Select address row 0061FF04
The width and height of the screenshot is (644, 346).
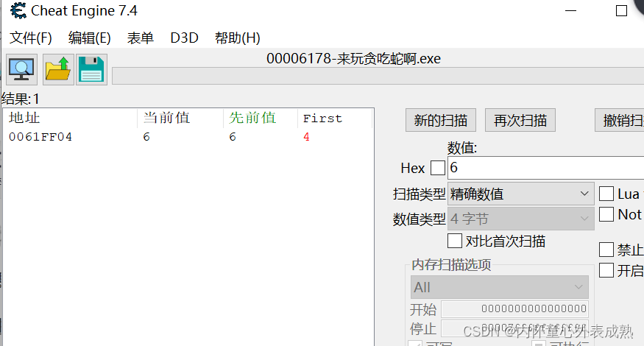coord(188,137)
